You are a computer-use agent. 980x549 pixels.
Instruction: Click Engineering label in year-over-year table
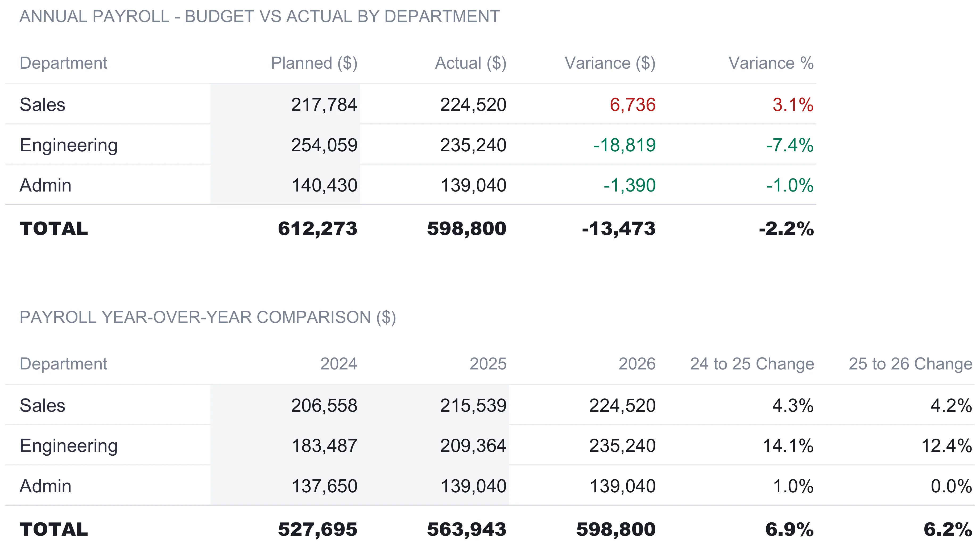pyautogui.click(x=68, y=446)
